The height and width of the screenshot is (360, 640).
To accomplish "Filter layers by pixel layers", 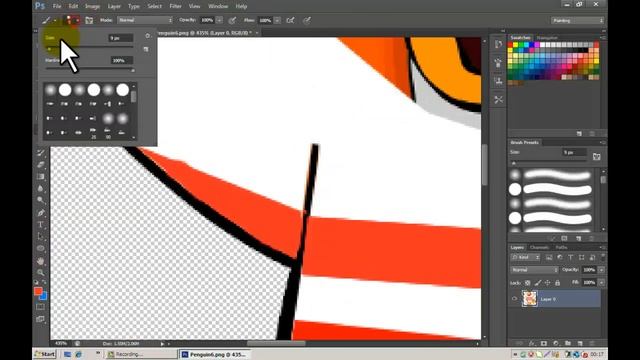I will [x=549, y=257].
